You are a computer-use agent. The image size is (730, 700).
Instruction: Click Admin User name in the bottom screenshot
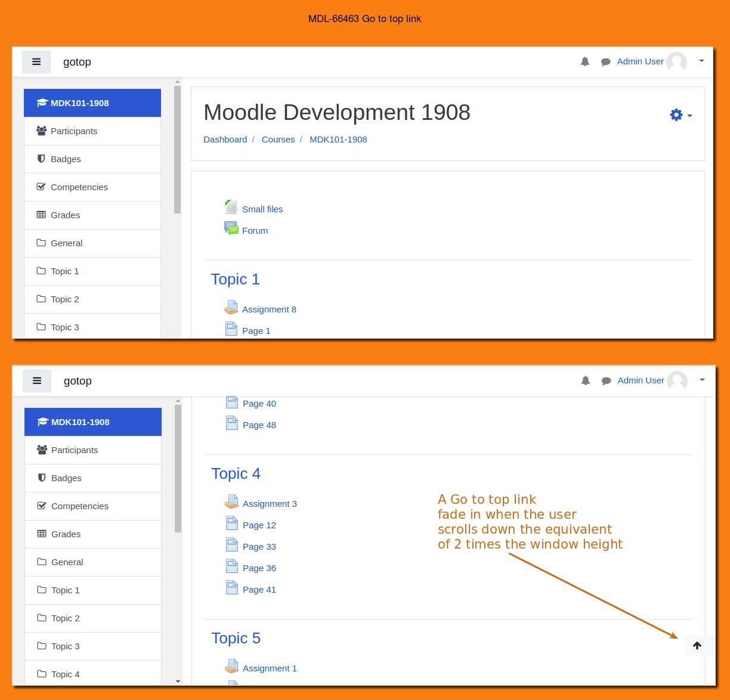[641, 380]
